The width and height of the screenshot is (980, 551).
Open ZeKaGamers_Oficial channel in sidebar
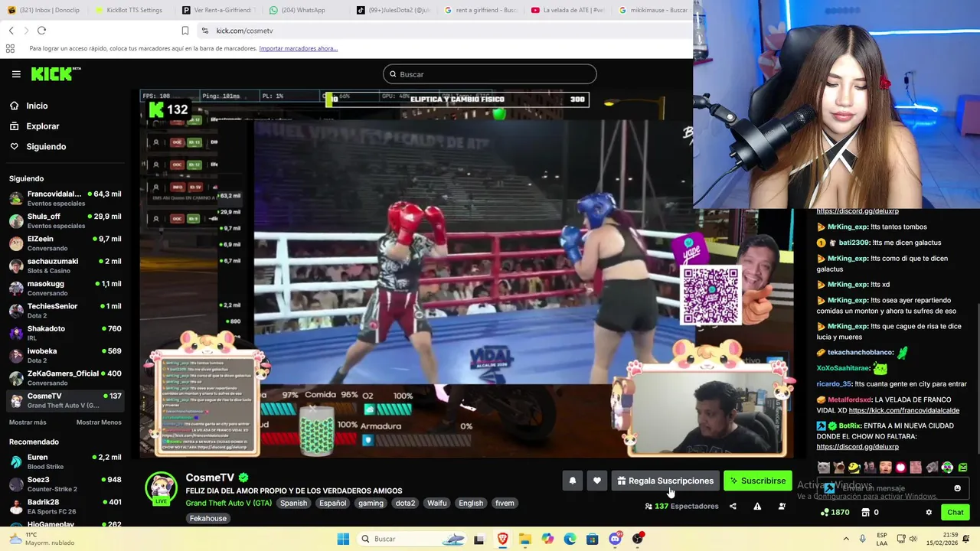[65, 377]
